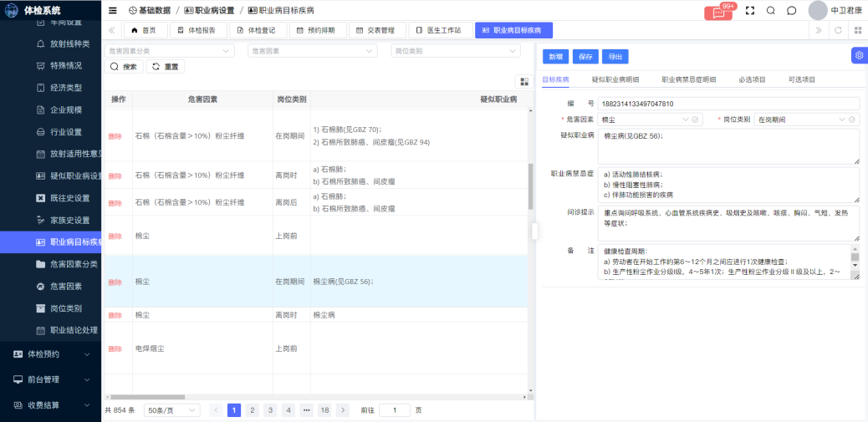Screen dimensions: 868x422
Task: Toggle fullscreen mode icon in header
Action: coord(749,11)
